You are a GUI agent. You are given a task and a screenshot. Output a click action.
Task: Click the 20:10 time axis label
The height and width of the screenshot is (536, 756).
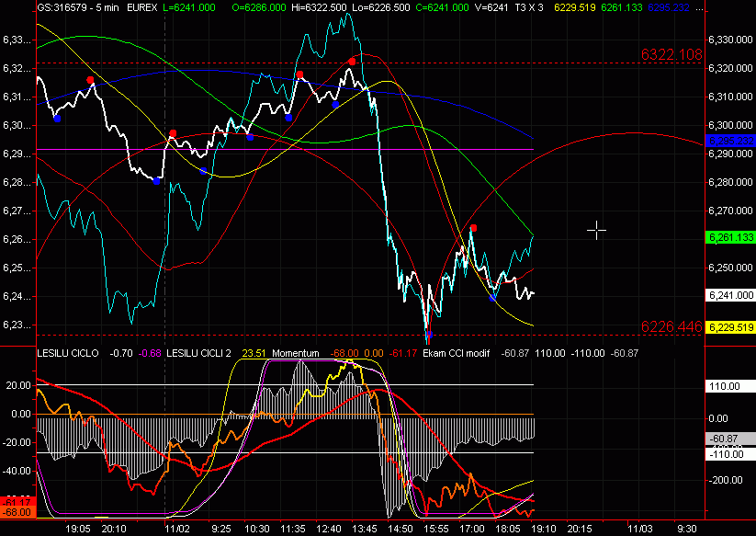[114, 529]
